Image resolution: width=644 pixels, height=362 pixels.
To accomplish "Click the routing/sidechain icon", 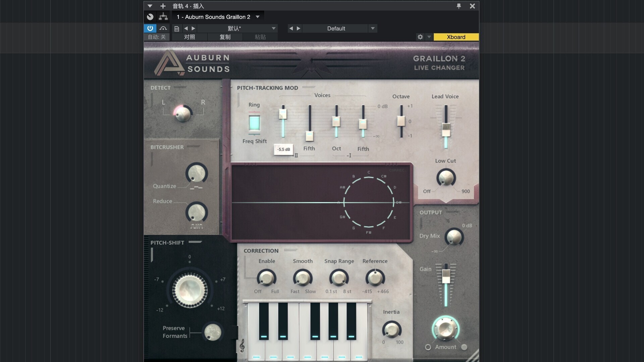I will pos(163,17).
